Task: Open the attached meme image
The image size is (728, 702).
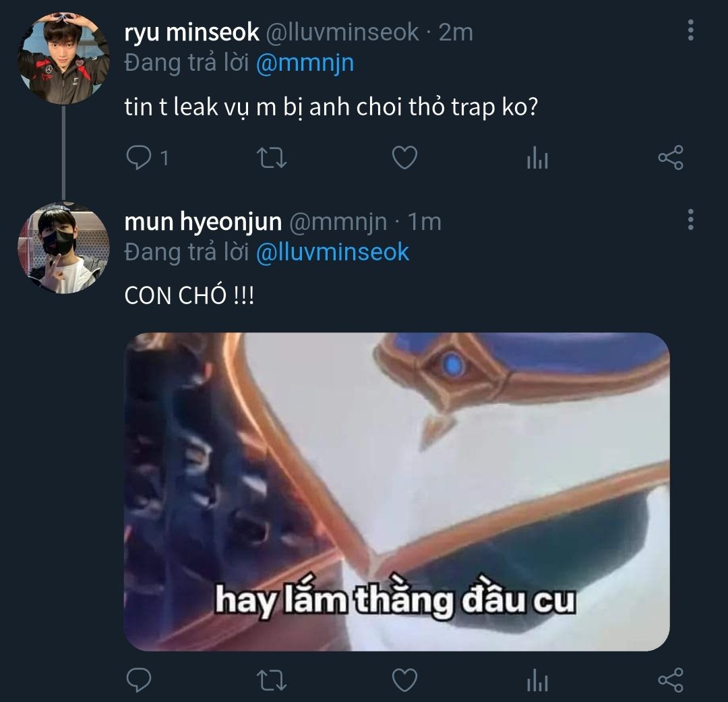Action: tap(396, 491)
